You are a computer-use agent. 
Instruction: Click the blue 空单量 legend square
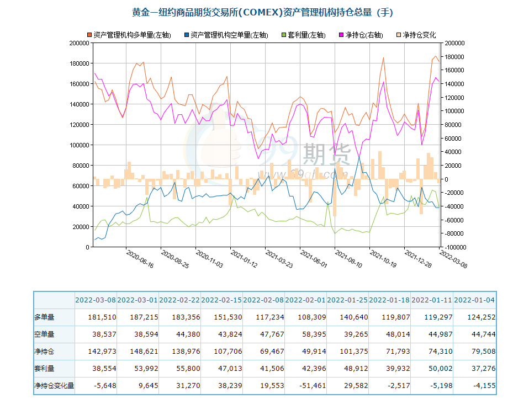coord(187,35)
